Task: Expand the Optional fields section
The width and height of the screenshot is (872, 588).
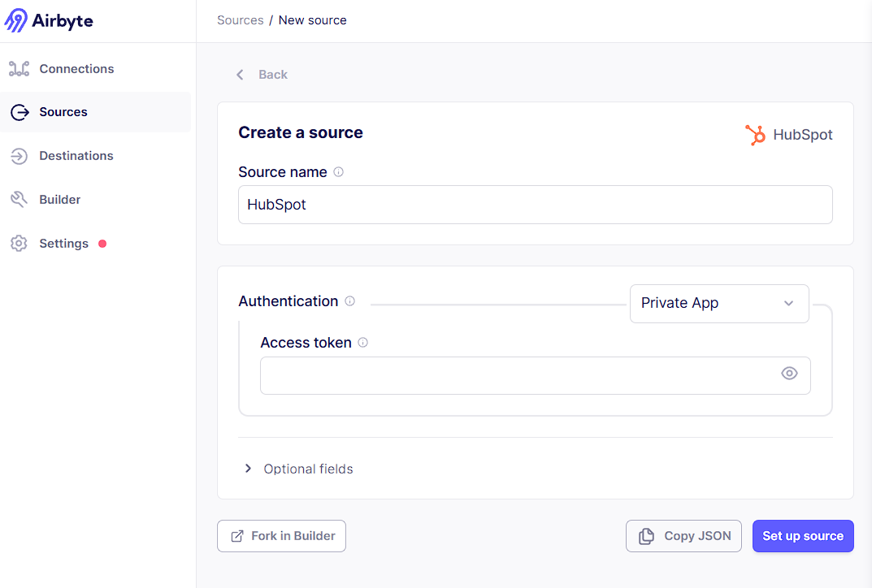Action: click(298, 469)
